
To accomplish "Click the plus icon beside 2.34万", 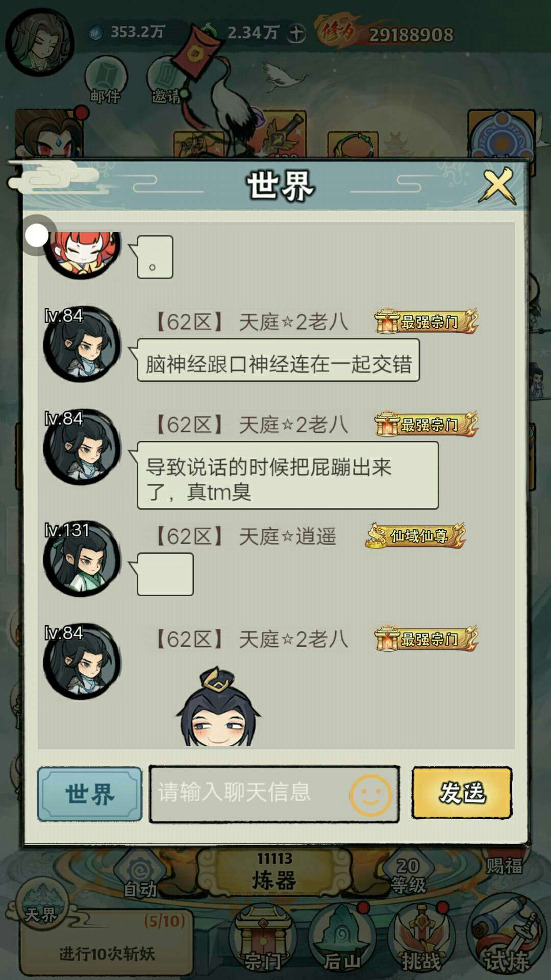I will [x=296, y=34].
